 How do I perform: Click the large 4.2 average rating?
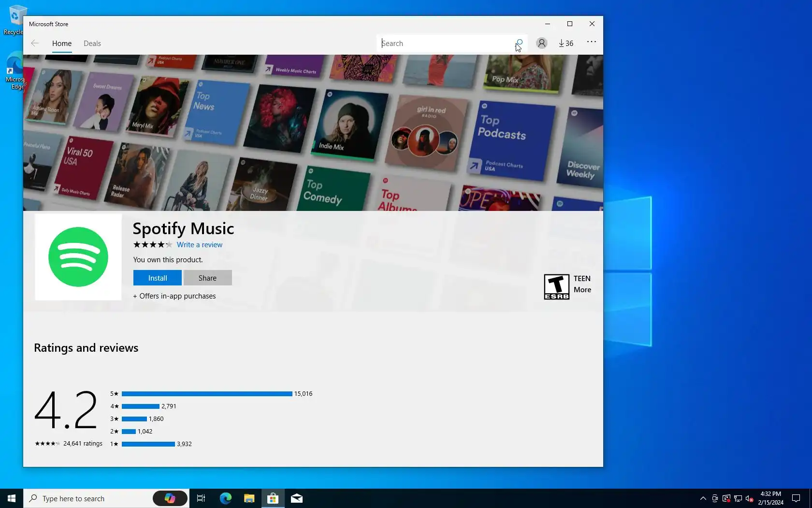point(66,410)
